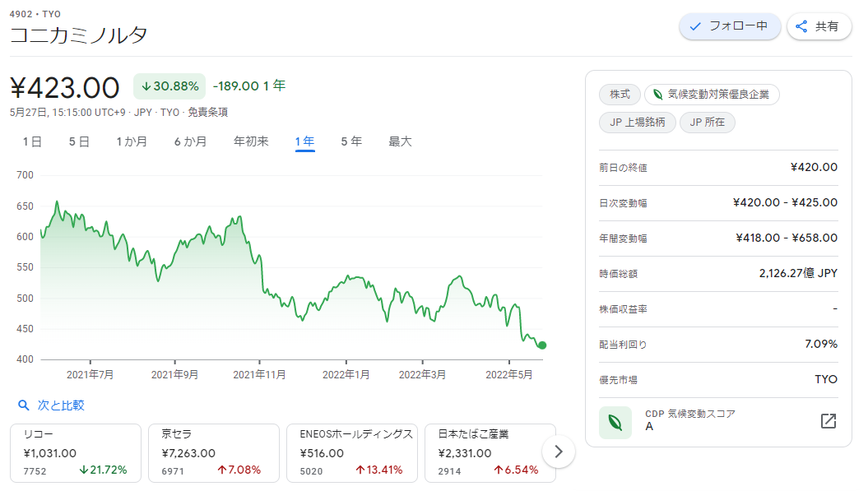The height and width of the screenshot is (491, 868).
Task: Click the 前日の終値 ¥420.00 value
Action: 814,167
